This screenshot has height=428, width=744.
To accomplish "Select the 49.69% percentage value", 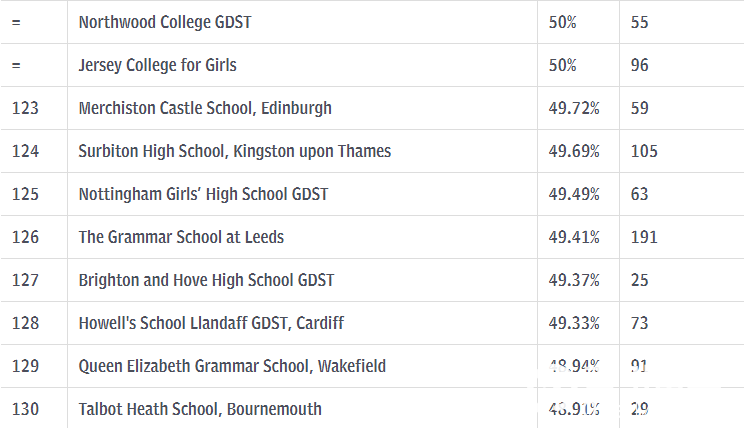I will 574,151.
